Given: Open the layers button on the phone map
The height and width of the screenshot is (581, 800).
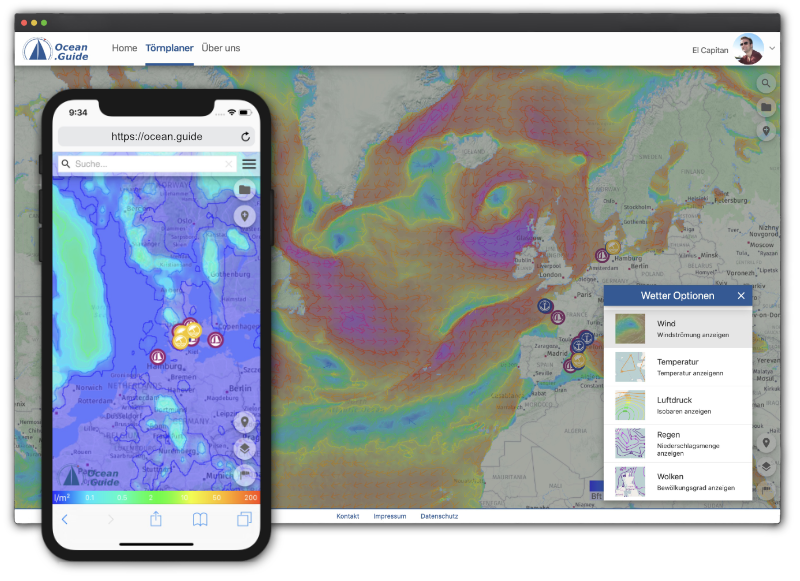Looking at the screenshot, I should pyautogui.click(x=245, y=449).
